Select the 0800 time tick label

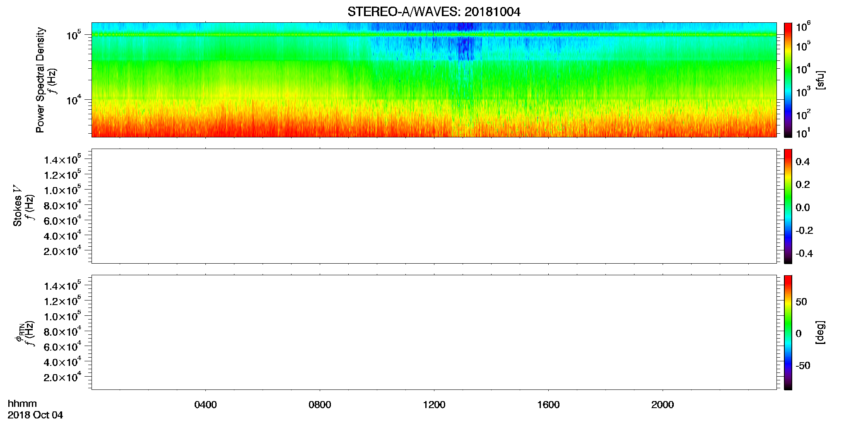(320, 405)
